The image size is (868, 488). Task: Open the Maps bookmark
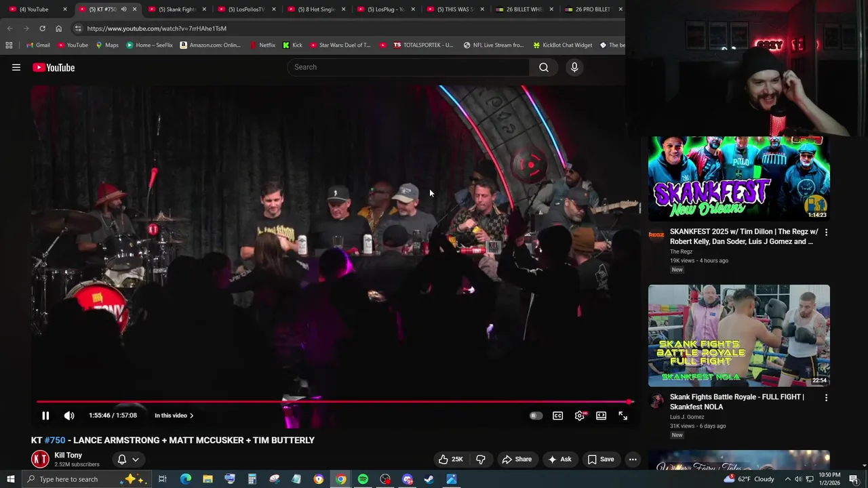pos(107,45)
